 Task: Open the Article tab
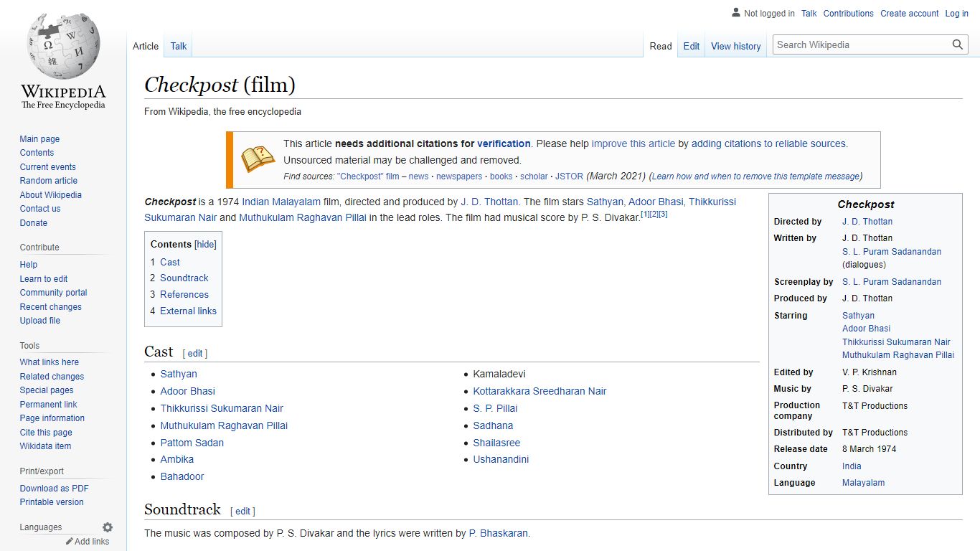146,46
